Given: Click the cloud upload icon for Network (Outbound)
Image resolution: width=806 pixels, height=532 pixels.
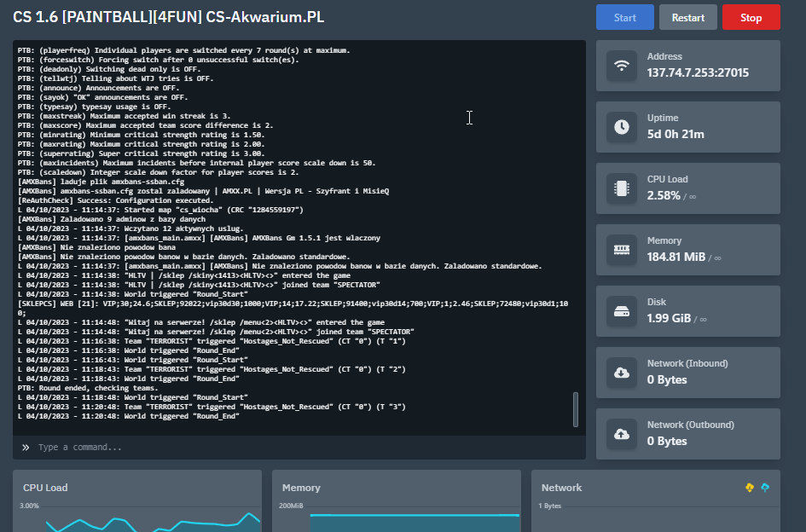Looking at the screenshot, I should [622, 434].
